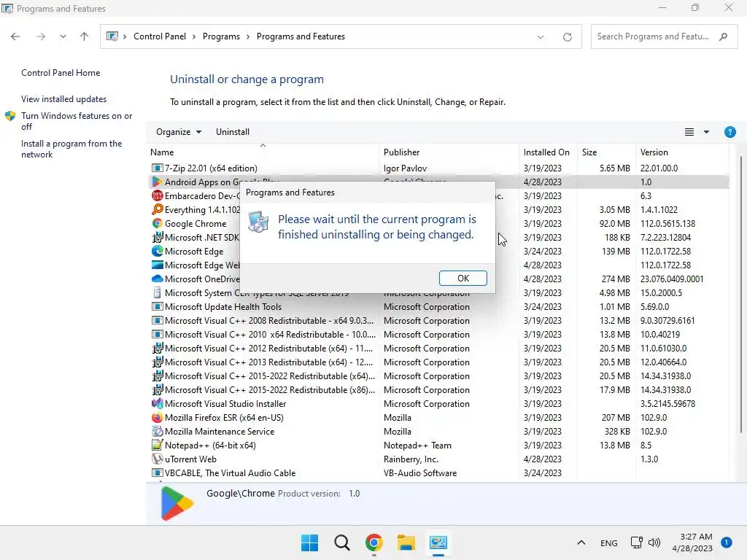This screenshot has height=560, width=747.
Task: Click the help question mark icon
Action: [729, 132]
